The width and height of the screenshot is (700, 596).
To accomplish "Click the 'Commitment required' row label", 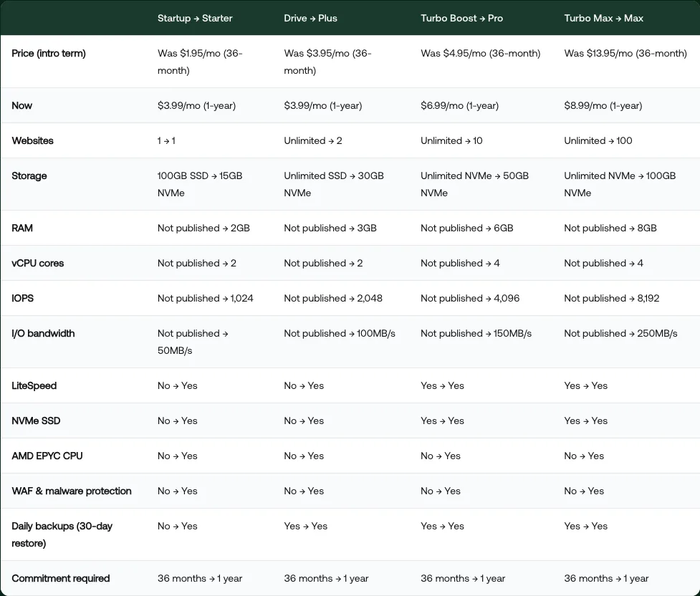I will click(61, 579).
